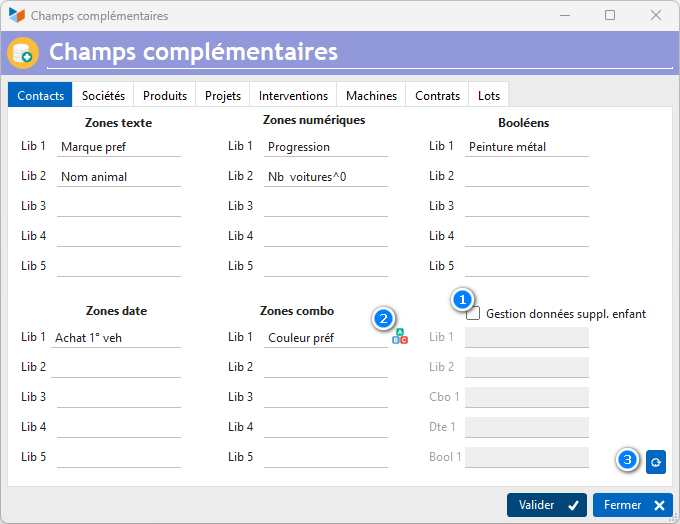Click the app logo in title bar
The width and height of the screenshot is (680, 524).
tap(16, 16)
